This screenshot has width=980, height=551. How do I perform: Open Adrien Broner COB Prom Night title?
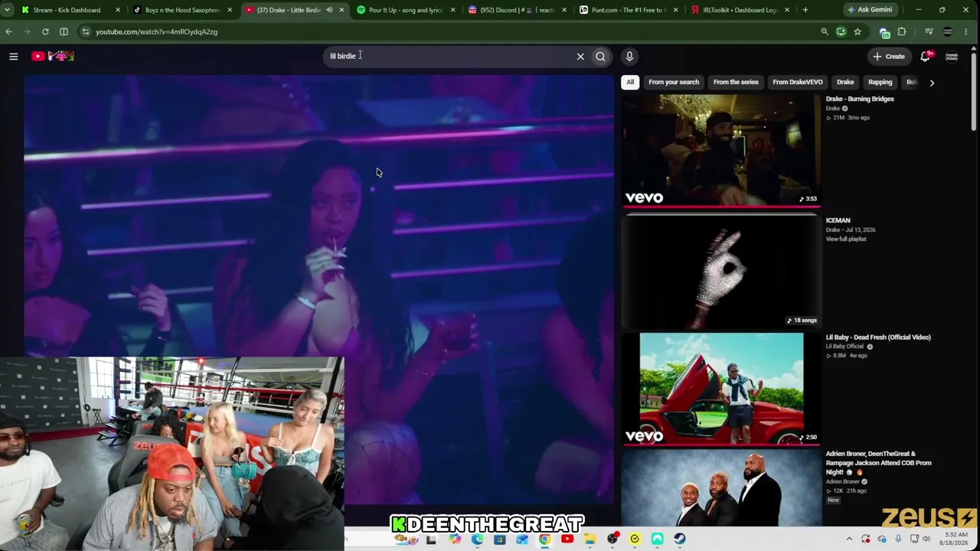click(x=878, y=463)
